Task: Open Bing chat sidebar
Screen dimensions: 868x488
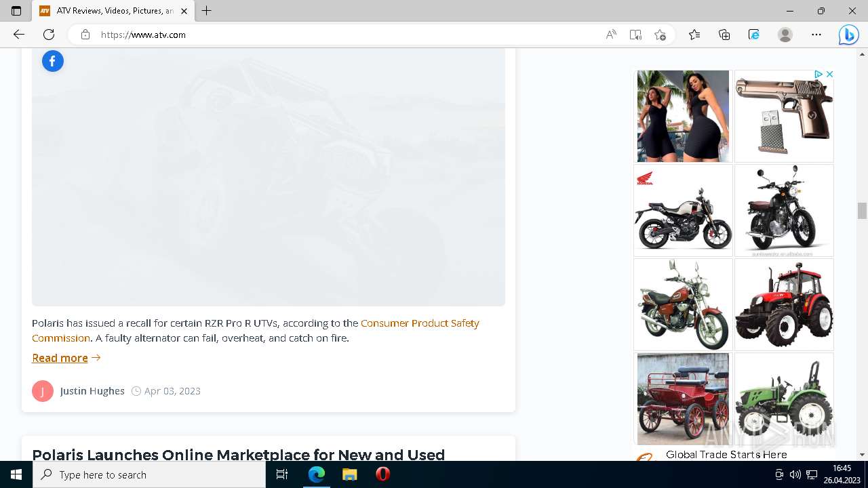Action: tap(848, 35)
